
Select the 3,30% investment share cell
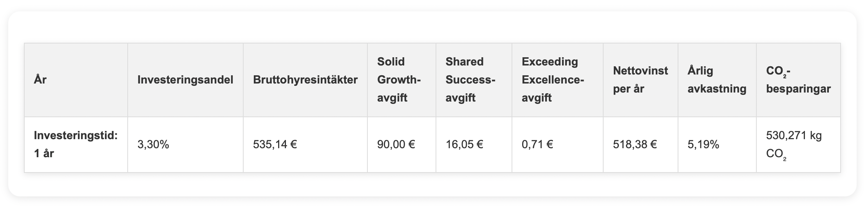coord(153,145)
